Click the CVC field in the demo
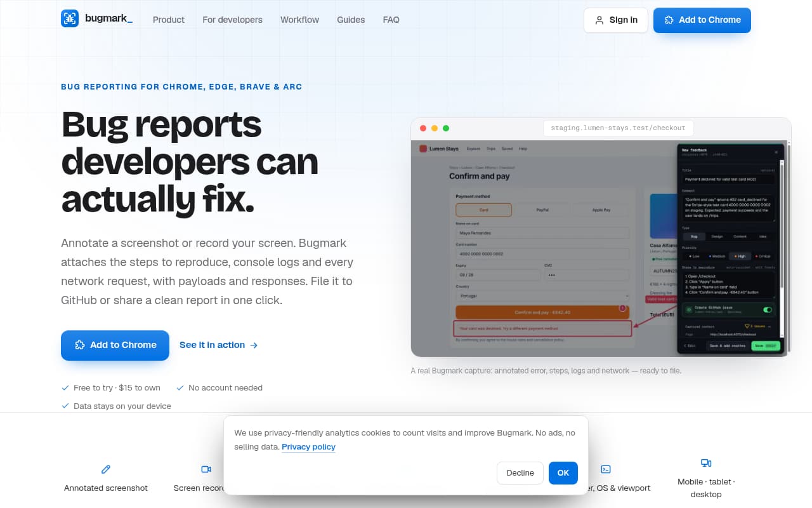812x508 pixels. tap(587, 275)
